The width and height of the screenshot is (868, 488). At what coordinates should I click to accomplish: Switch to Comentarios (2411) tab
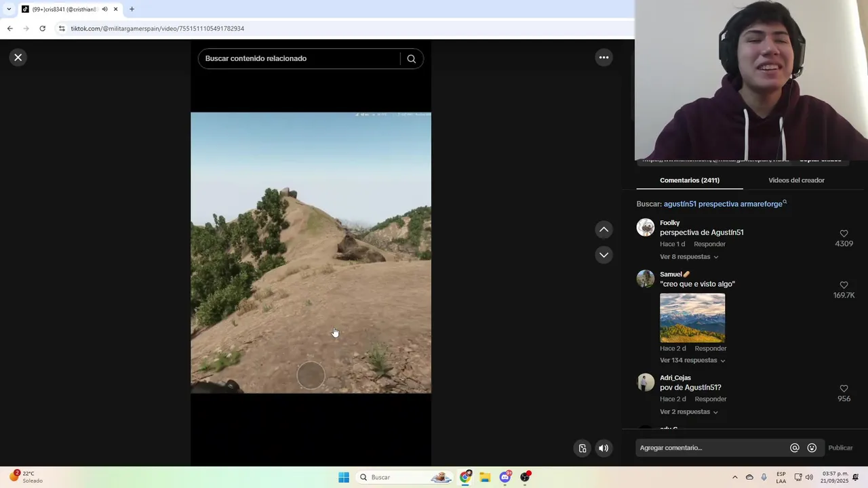coord(690,180)
